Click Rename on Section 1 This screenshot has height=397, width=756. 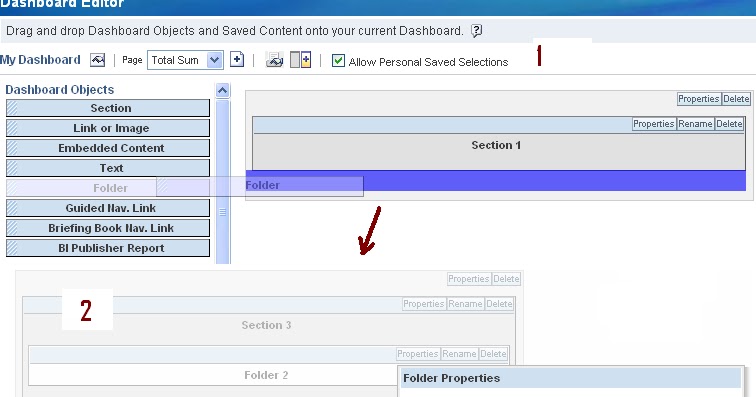695,124
